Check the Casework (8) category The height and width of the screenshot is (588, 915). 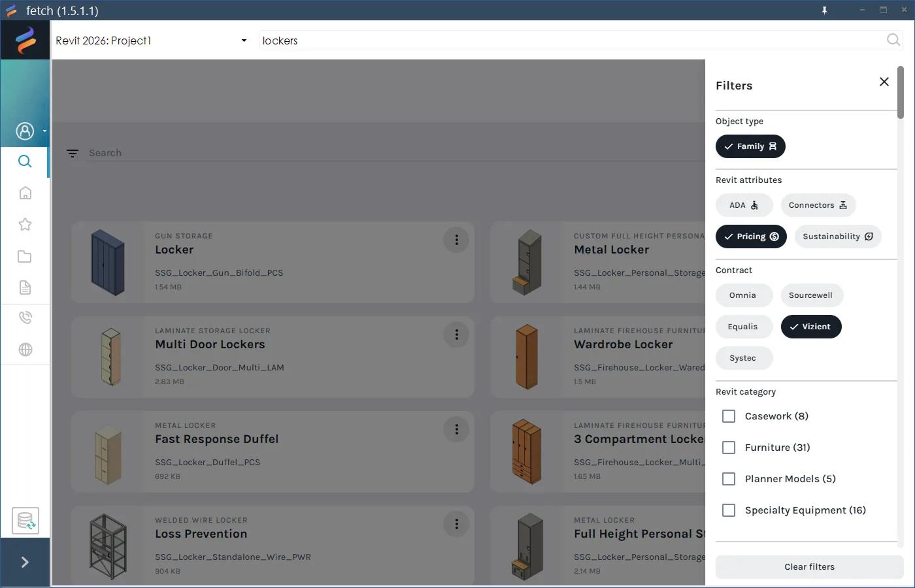click(729, 416)
